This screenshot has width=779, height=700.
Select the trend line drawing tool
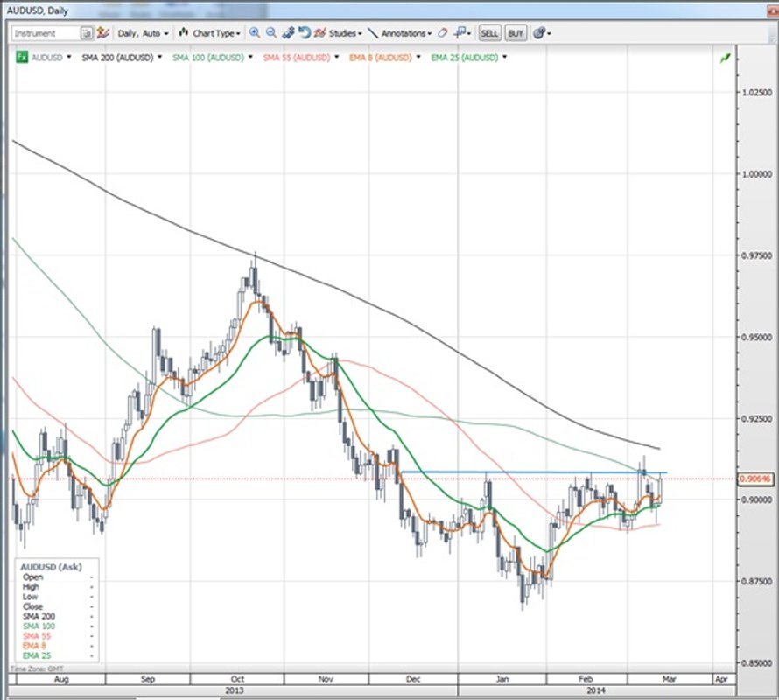pyautogui.click(x=373, y=33)
